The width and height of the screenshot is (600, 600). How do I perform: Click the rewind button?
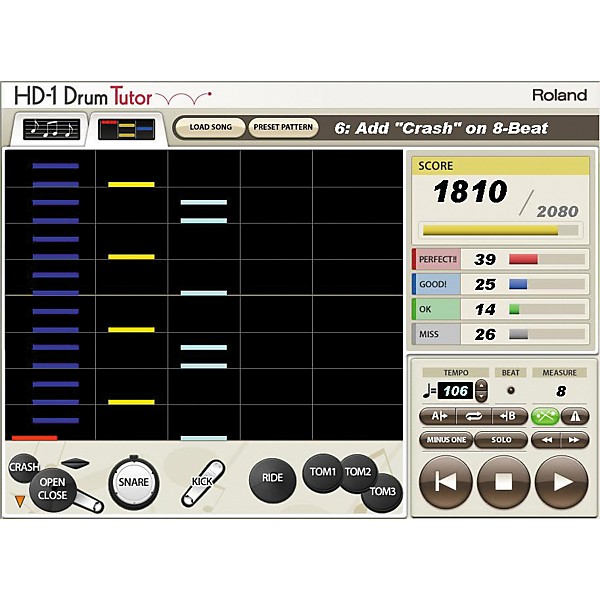pyautogui.click(x=546, y=440)
